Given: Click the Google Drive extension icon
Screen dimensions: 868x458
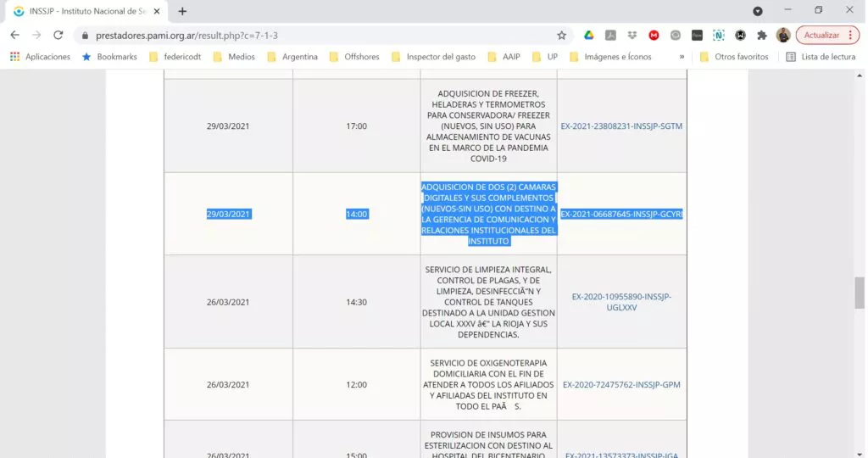Looking at the screenshot, I should tap(588, 35).
